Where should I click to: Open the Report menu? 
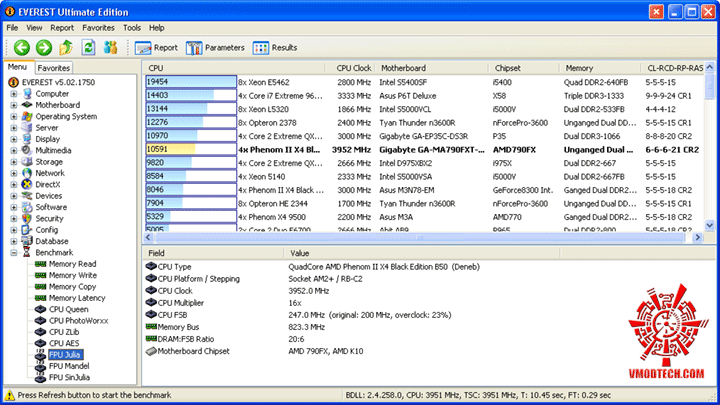62,28
